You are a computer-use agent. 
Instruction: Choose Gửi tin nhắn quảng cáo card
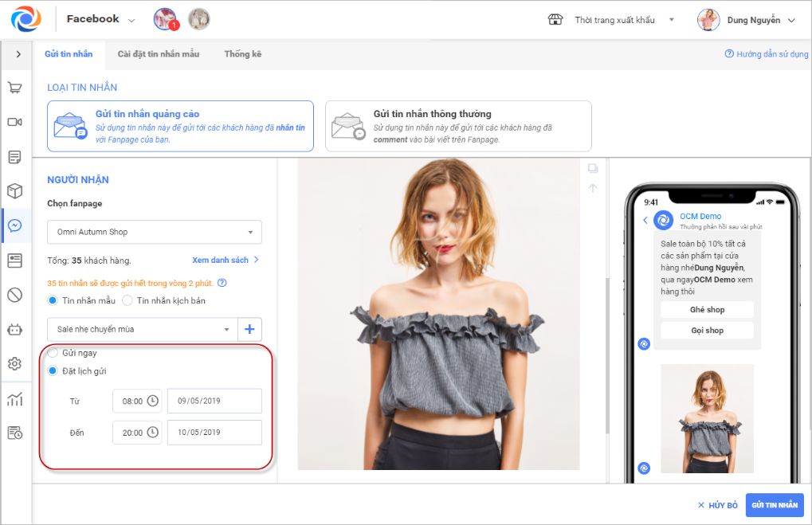tap(180, 127)
